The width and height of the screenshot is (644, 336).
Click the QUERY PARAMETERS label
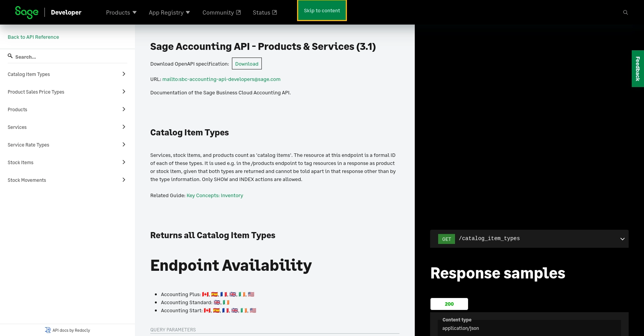click(x=173, y=330)
